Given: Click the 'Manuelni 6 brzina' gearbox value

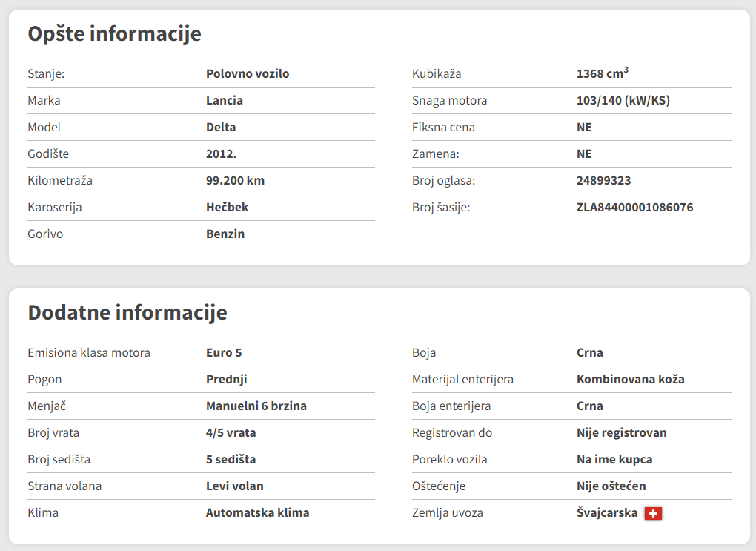Looking at the screenshot, I should pyautogui.click(x=256, y=406).
